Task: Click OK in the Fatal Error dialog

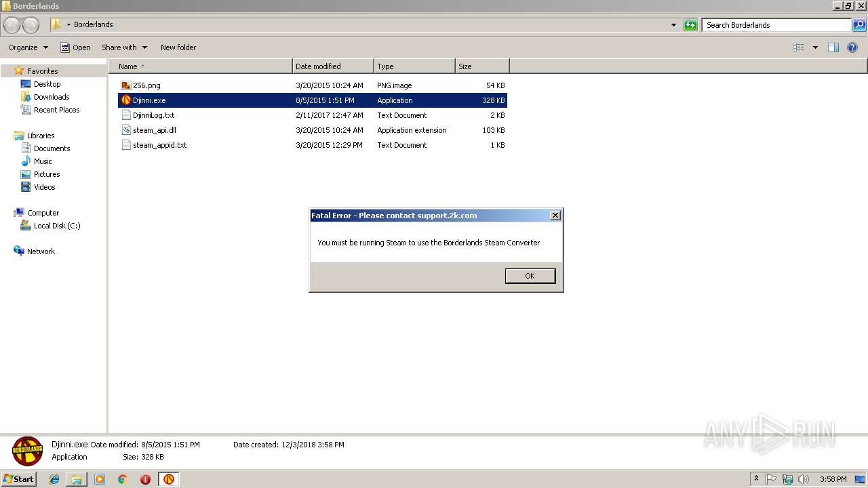Action: click(530, 276)
